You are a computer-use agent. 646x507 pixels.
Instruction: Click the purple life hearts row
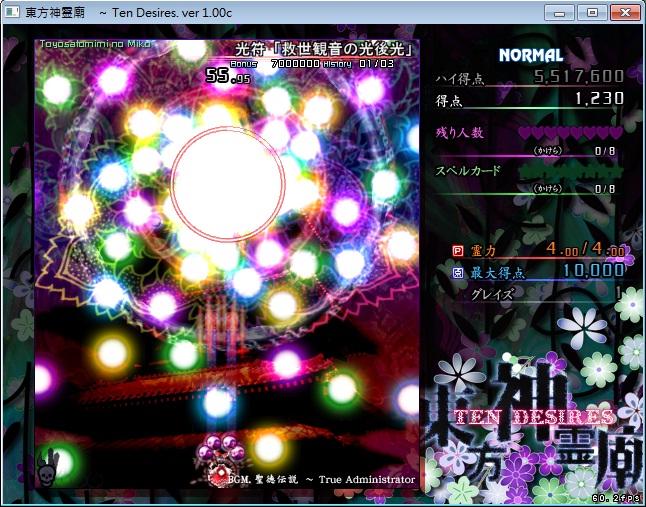(571, 133)
